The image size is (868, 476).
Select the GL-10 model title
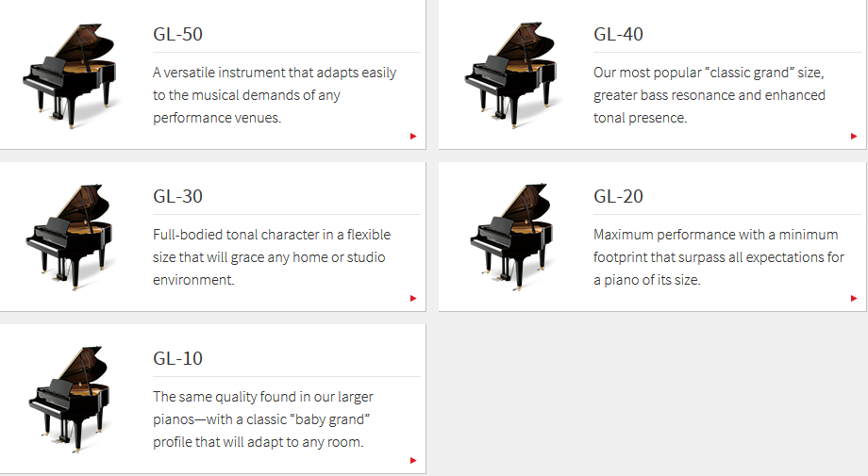click(x=177, y=358)
